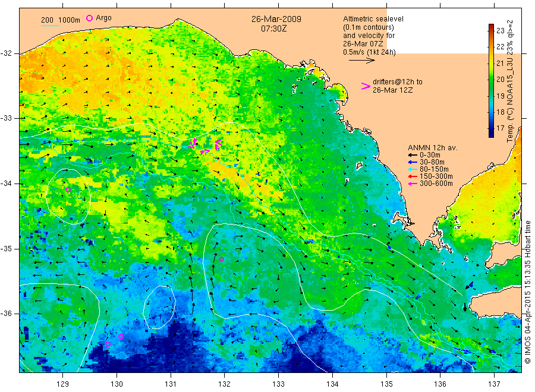
Task: Click the 'drifters@12h to' label
Action: click(x=398, y=82)
